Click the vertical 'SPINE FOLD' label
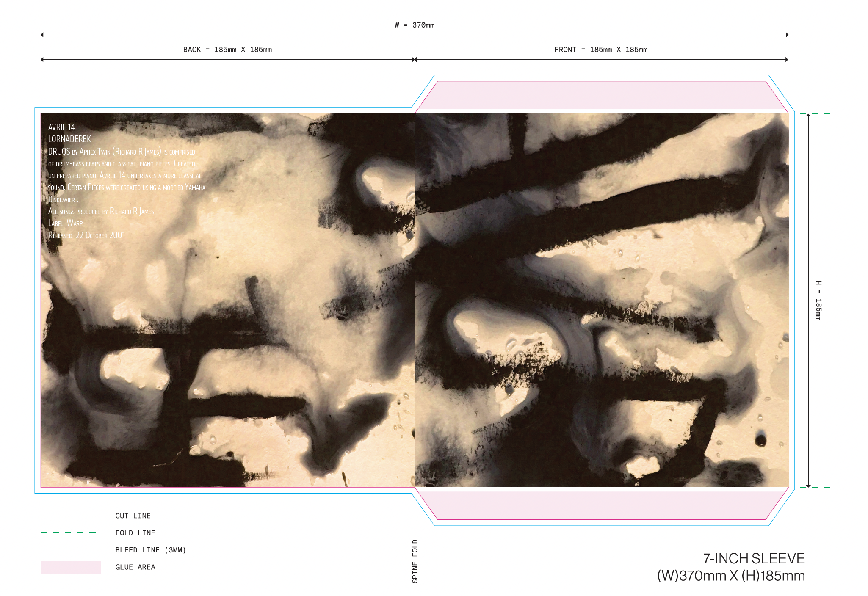The width and height of the screenshot is (868, 596). (415, 561)
